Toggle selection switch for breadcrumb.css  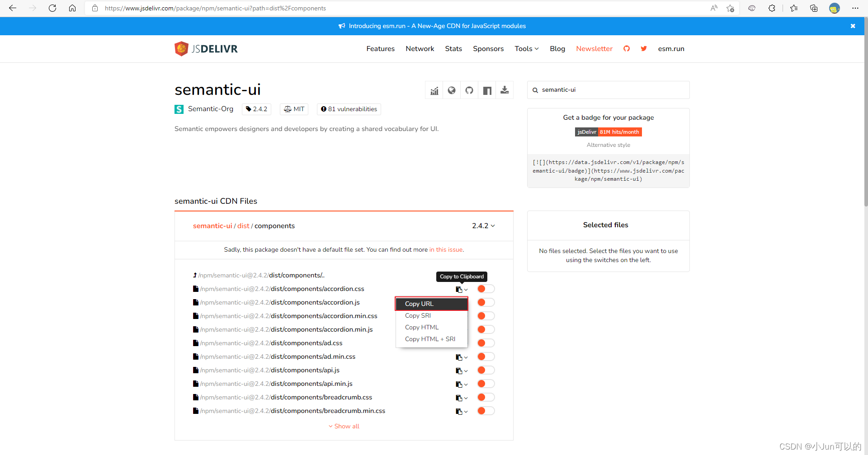click(x=486, y=397)
